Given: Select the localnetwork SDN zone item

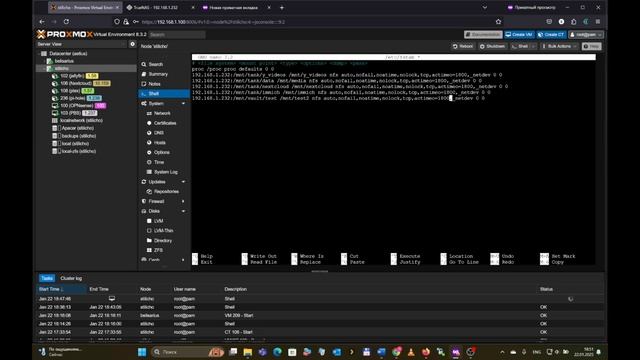Looking at the screenshot, I should click(81, 120).
